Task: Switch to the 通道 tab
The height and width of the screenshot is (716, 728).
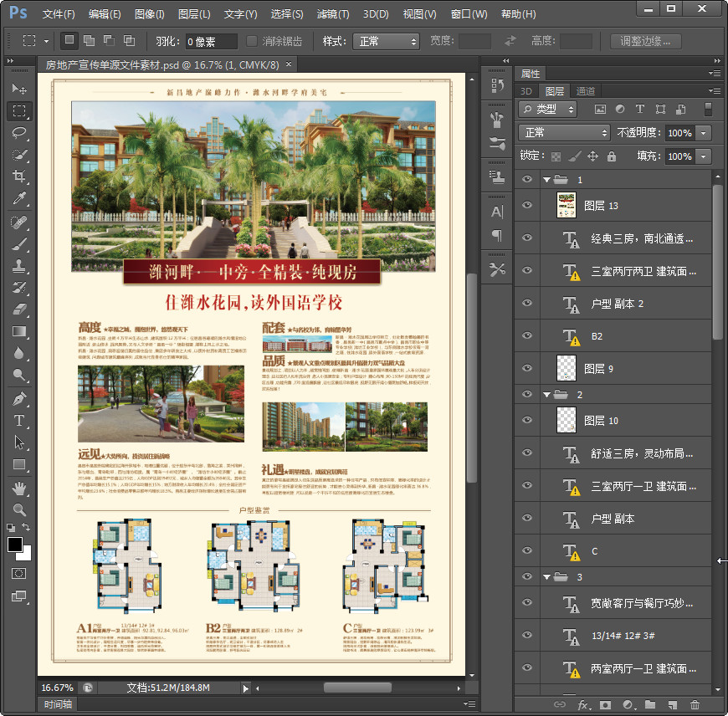Action: pyautogui.click(x=586, y=91)
